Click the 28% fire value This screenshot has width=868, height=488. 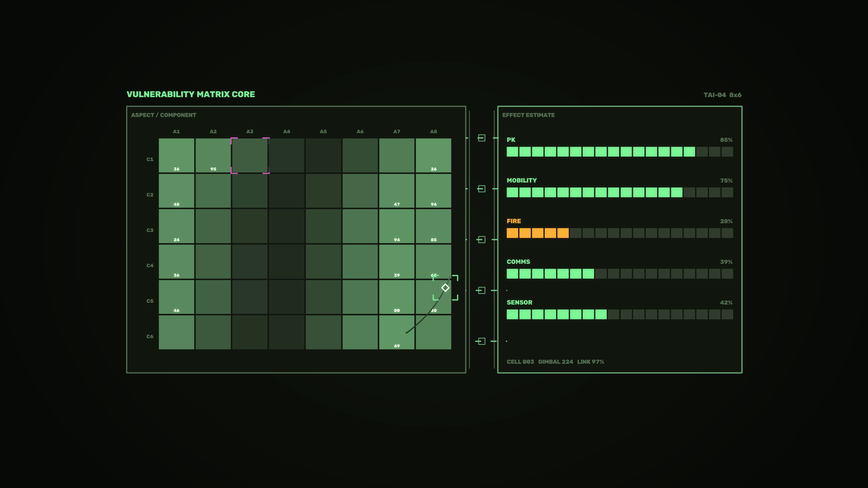726,221
